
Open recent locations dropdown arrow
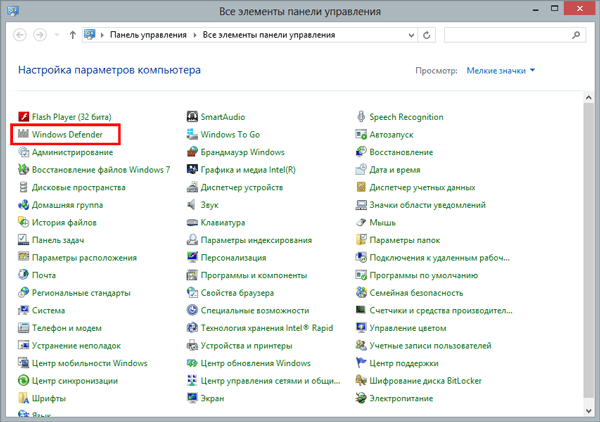tap(57, 35)
